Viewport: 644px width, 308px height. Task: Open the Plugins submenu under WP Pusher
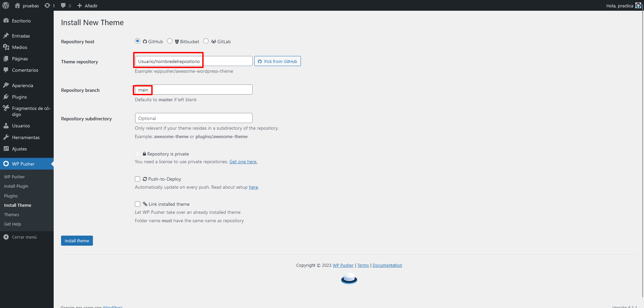pyautogui.click(x=11, y=196)
